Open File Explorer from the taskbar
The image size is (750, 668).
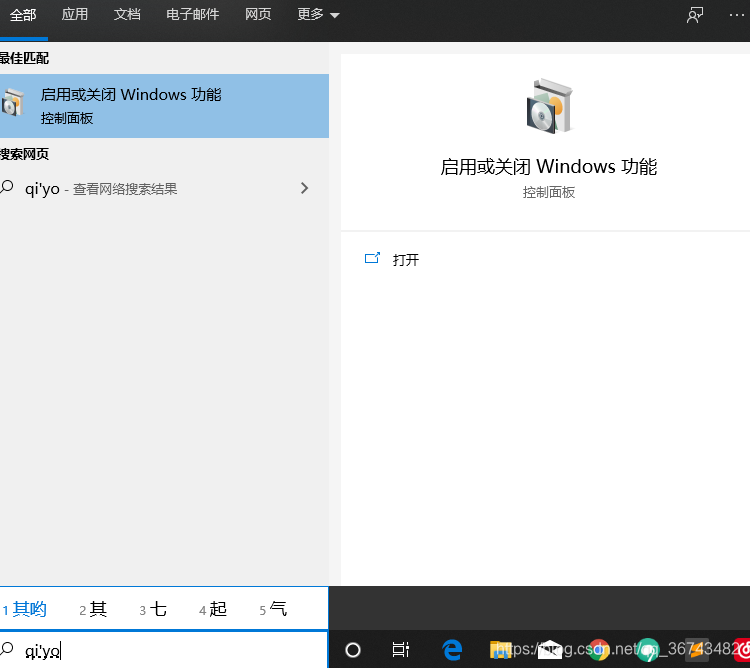click(500, 650)
